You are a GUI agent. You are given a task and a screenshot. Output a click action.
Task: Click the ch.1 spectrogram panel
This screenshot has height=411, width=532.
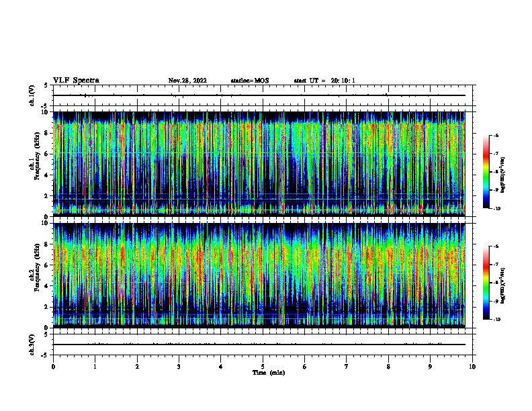pyautogui.click(x=259, y=164)
